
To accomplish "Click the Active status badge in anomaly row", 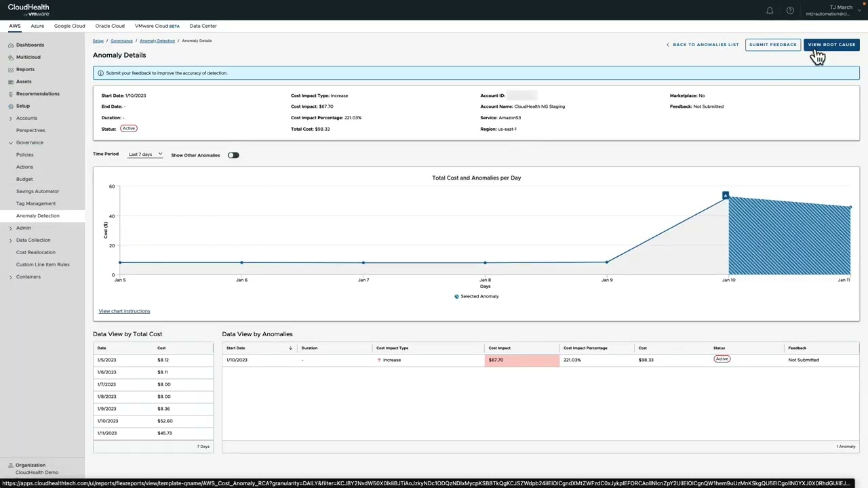I will click(722, 359).
